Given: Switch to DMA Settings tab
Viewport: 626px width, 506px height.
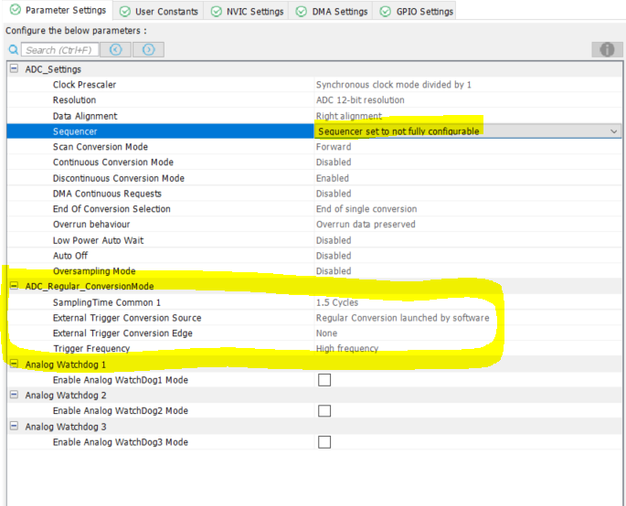Looking at the screenshot, I should (x=331, y=11).
